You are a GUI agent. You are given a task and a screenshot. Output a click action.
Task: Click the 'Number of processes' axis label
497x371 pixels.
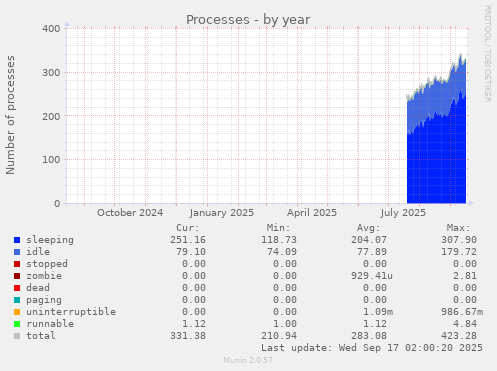pyautogui.click(x=10, y=115)
